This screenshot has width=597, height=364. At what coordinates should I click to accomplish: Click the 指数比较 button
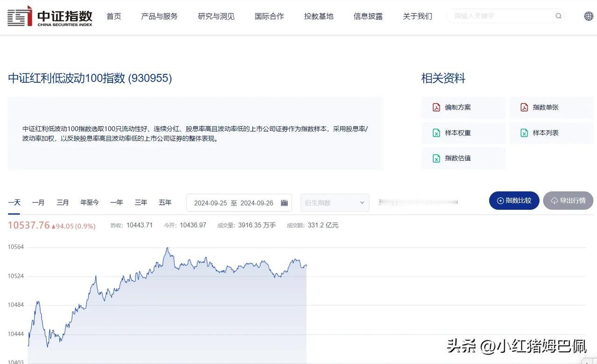pyautogui.click(x=514, y=200)
